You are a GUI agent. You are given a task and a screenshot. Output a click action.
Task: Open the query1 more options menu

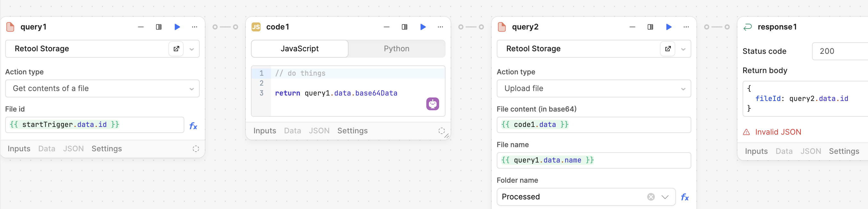(x=195, y=27)
